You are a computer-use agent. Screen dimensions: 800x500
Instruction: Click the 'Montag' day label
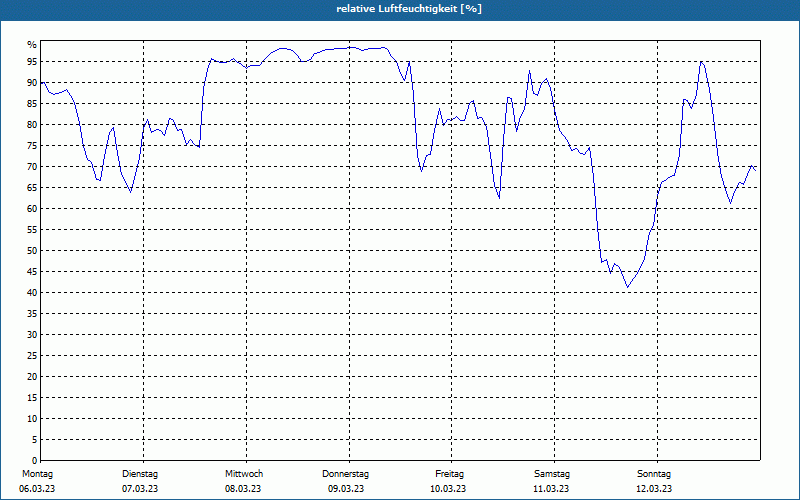coord(37,474)
